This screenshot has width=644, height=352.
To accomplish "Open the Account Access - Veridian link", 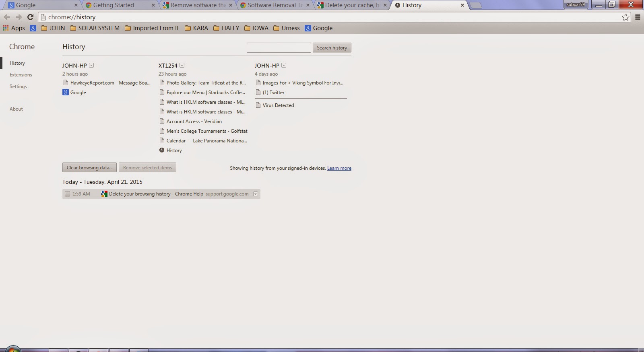I will pos(194,121).
